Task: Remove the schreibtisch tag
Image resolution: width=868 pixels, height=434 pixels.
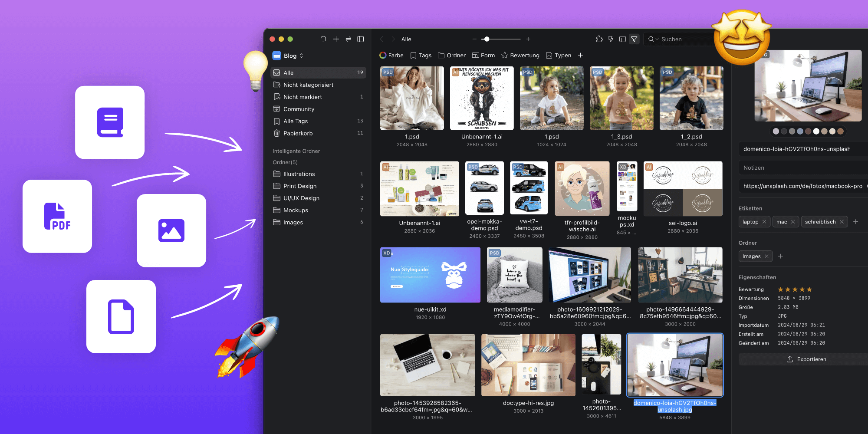Action: (842, 222)
